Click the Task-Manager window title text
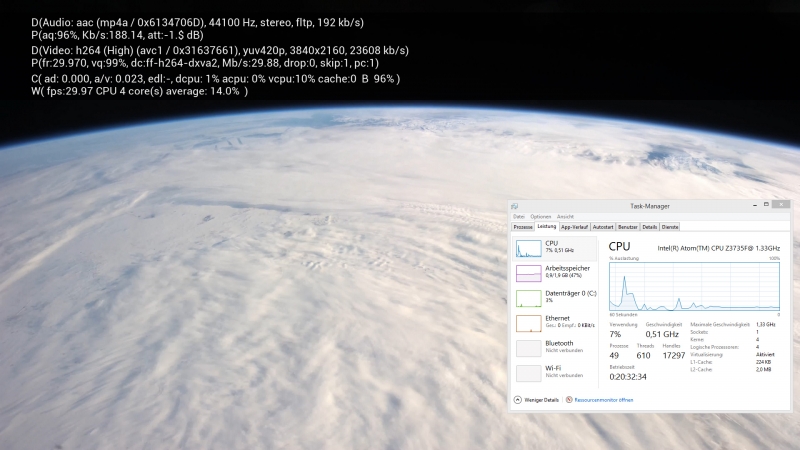This screenshot has width=800, height=450. (649, 206)
